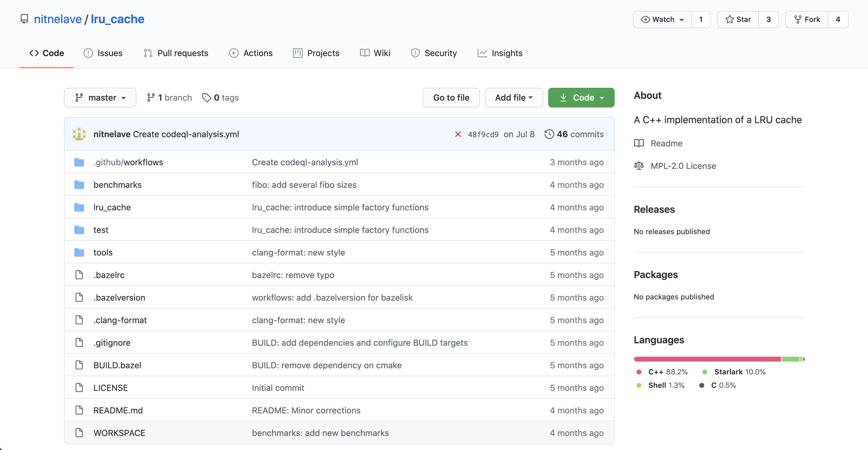Fork the lru_cache repository
The image size is (868, 450).
coord(807,20)
